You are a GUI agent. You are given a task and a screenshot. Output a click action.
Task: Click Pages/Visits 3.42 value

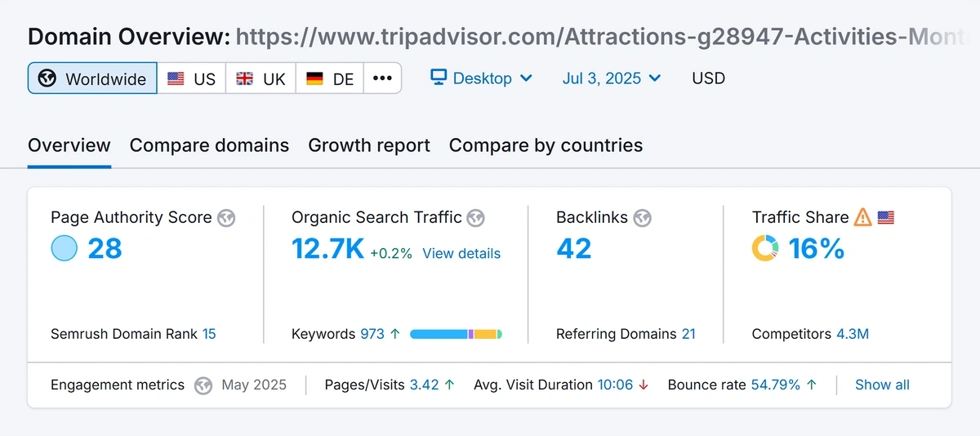click(425, 385)
